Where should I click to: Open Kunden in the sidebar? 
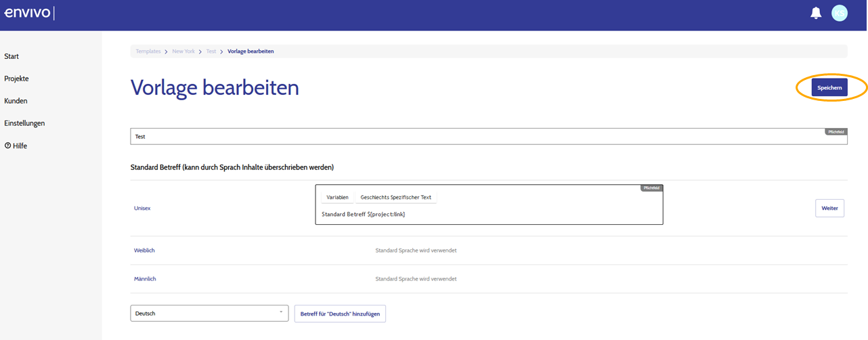pyautogui.click(x=16, y=101)
